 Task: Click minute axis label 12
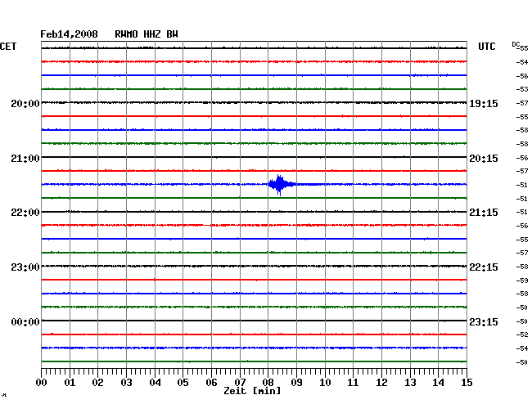pyautogui.click(x=381, y=382)
